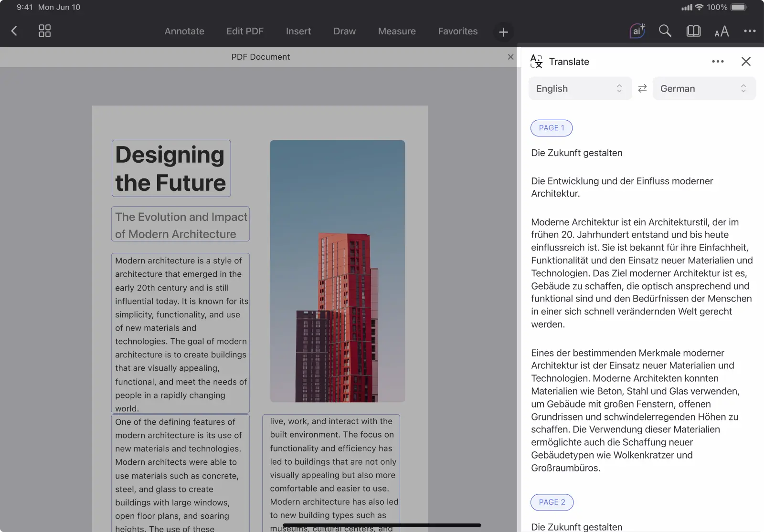Open the book reading mode icon
Screen dimensions: 764x532
pos(693,31)
